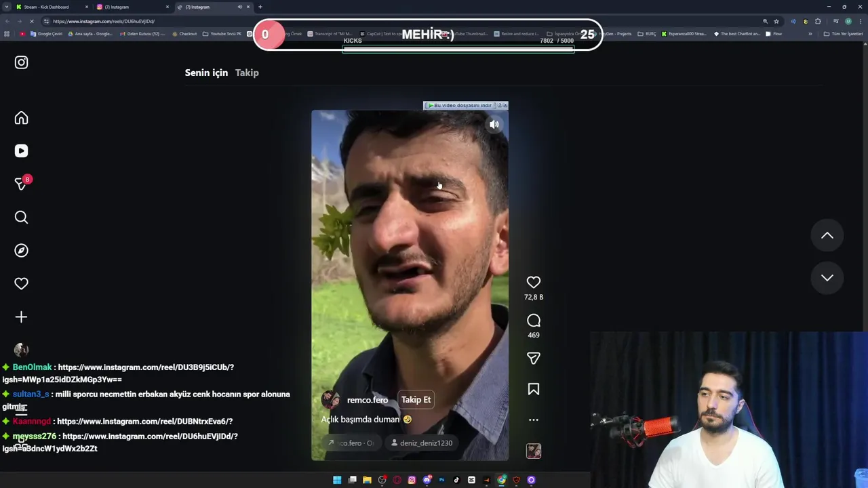Mute the reel with the speaker icon
This screenshot has width=868, height=488.
point(494,125)
